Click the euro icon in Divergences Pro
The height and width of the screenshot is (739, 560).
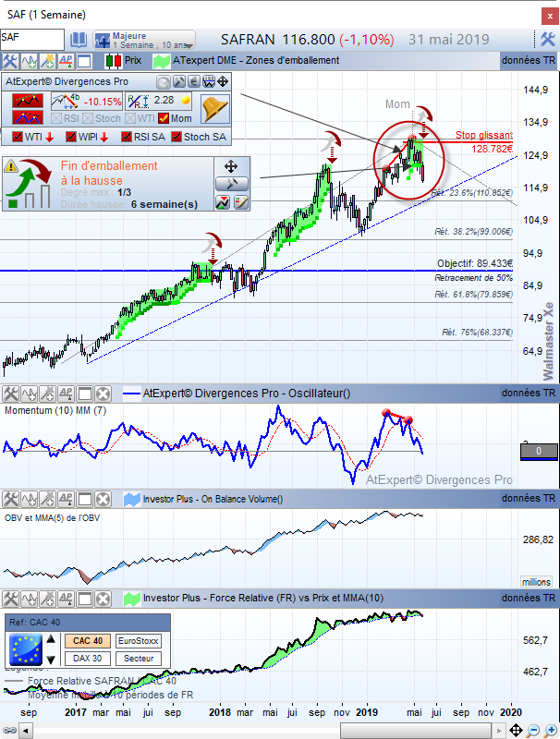coord(194,82)
